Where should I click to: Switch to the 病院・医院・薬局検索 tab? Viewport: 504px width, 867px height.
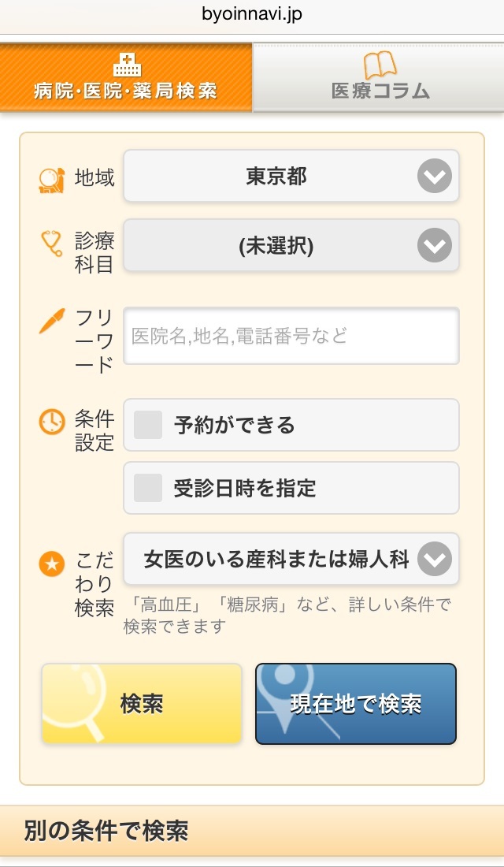tap(126, 79)
